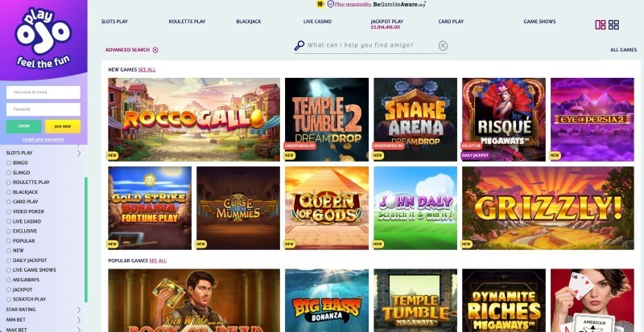Image resolution: width=644 pixels, height=332 pixels.
Task: Close Advanced Search with its X icon
Action: tap(155, 50)
